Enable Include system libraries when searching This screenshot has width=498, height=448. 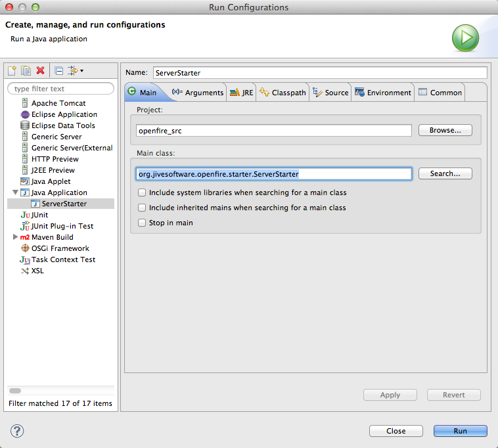[142, 193]
